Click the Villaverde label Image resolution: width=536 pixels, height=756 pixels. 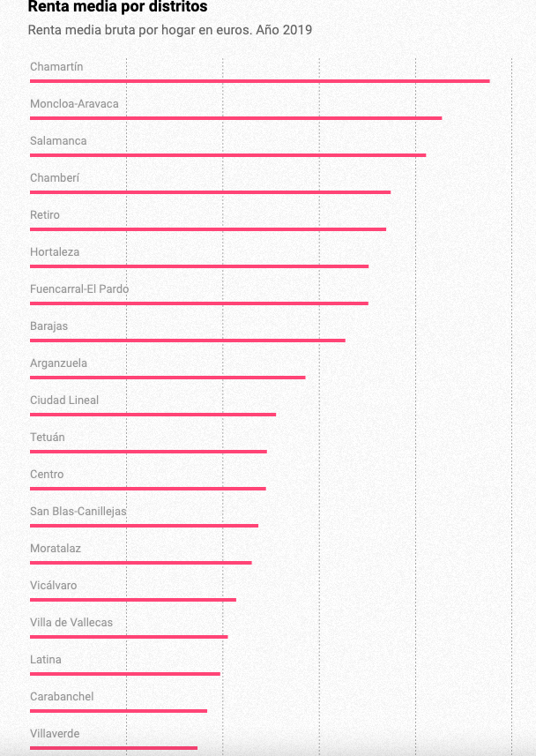pyautogui.click(x=55, y=734)
